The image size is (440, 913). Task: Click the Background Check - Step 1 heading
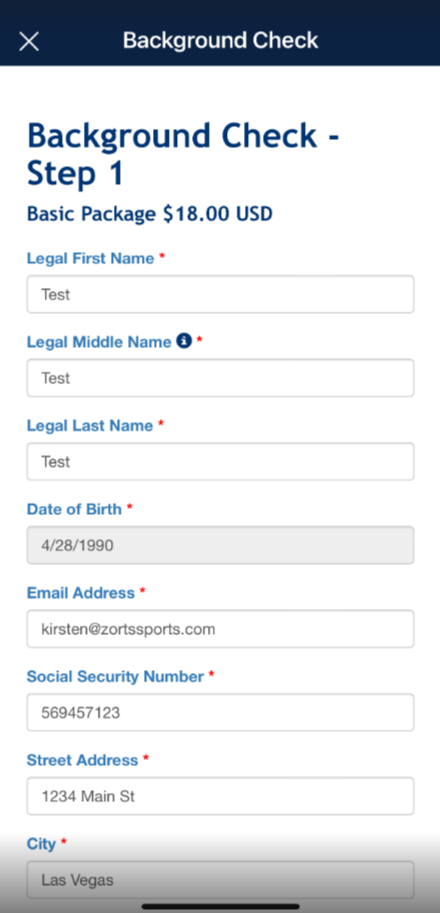tap(183, 154)
